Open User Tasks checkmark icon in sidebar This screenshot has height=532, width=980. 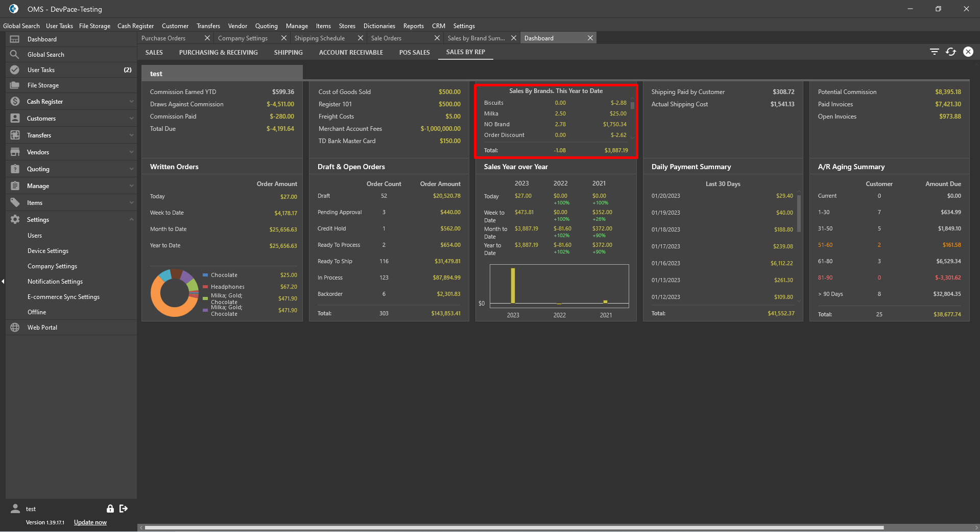15,70
